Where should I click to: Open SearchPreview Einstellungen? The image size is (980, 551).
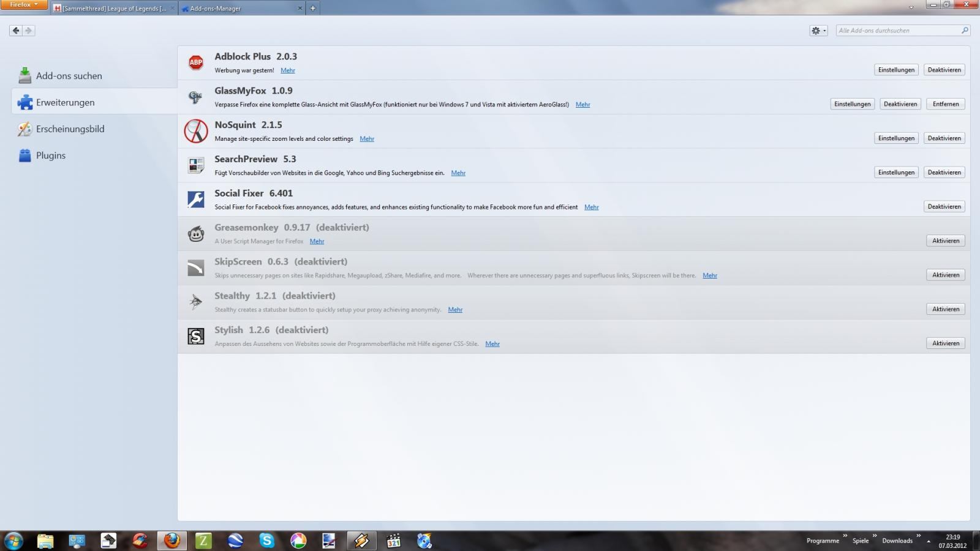[896, 173]
